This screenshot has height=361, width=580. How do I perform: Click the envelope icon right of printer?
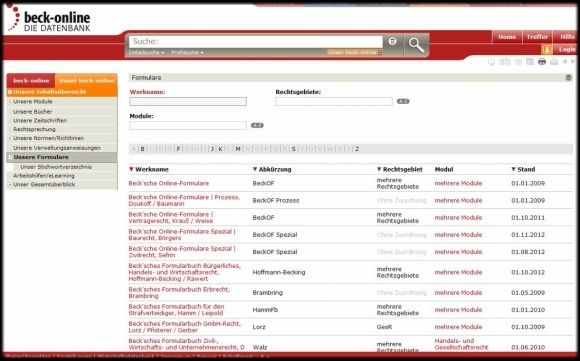(554, 62)
